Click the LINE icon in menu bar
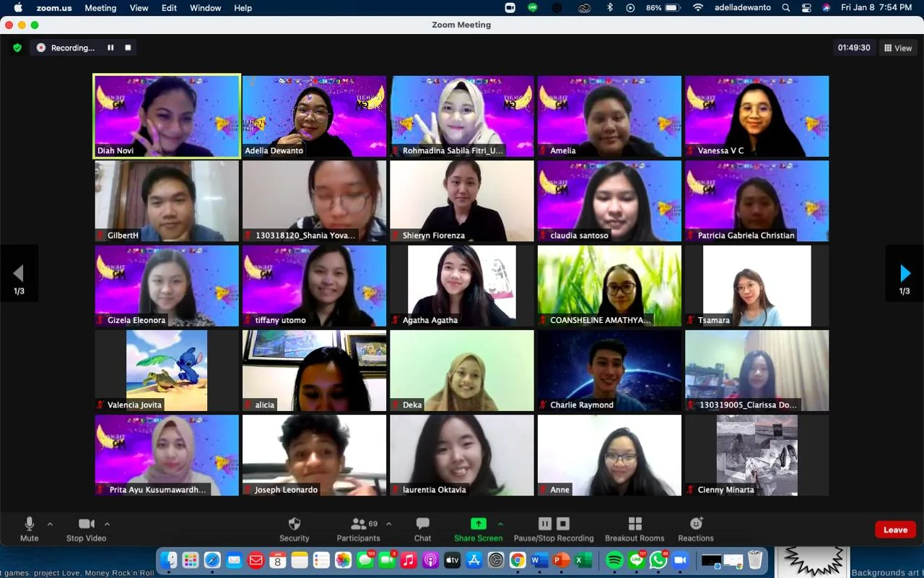 pos(533,8)
